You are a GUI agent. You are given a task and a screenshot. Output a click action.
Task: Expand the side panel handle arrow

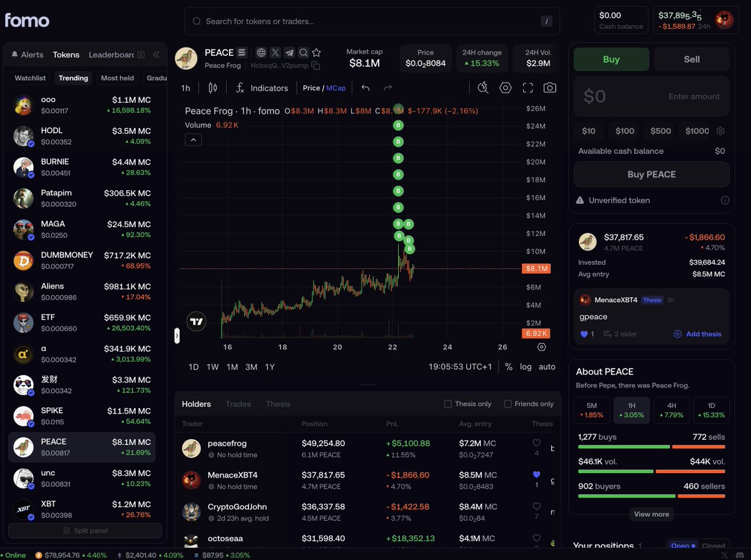(176, 336)
